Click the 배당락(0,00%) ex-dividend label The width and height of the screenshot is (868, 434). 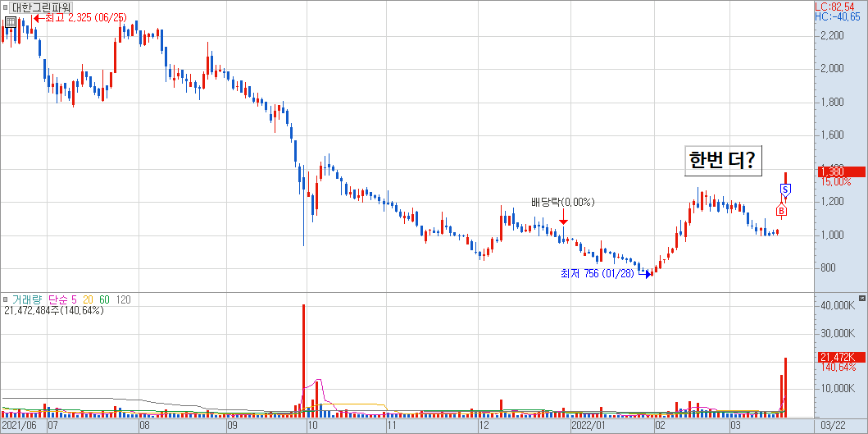point(562,203)
